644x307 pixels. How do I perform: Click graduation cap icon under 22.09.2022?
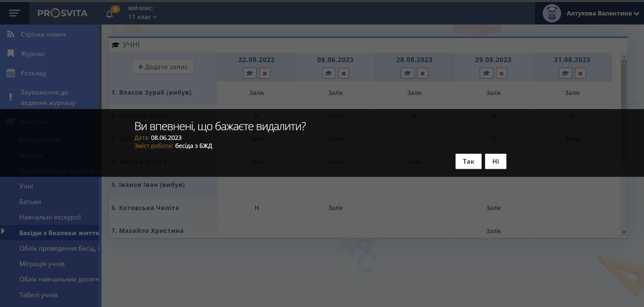tap(250, 73)
